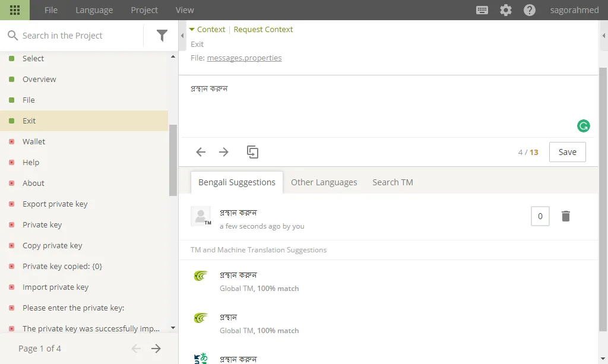
Task: Click the Context label link
Action: click(x=211, y=30)
